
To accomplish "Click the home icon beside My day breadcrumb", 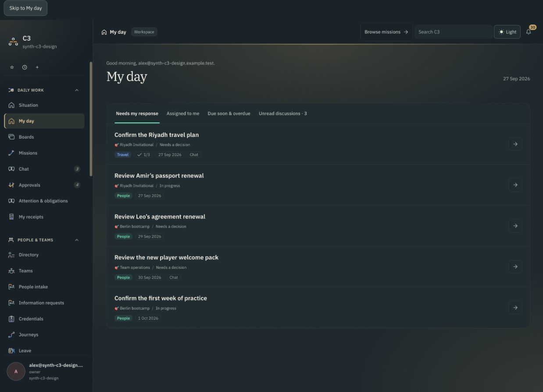I will 104,32.
